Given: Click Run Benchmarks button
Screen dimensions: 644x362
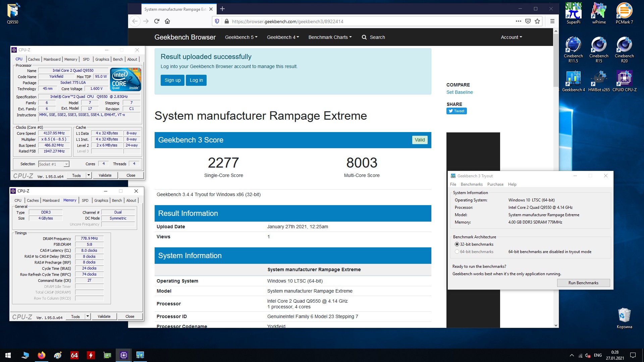Looking at the screenshot, I should (x=583, y=283).
